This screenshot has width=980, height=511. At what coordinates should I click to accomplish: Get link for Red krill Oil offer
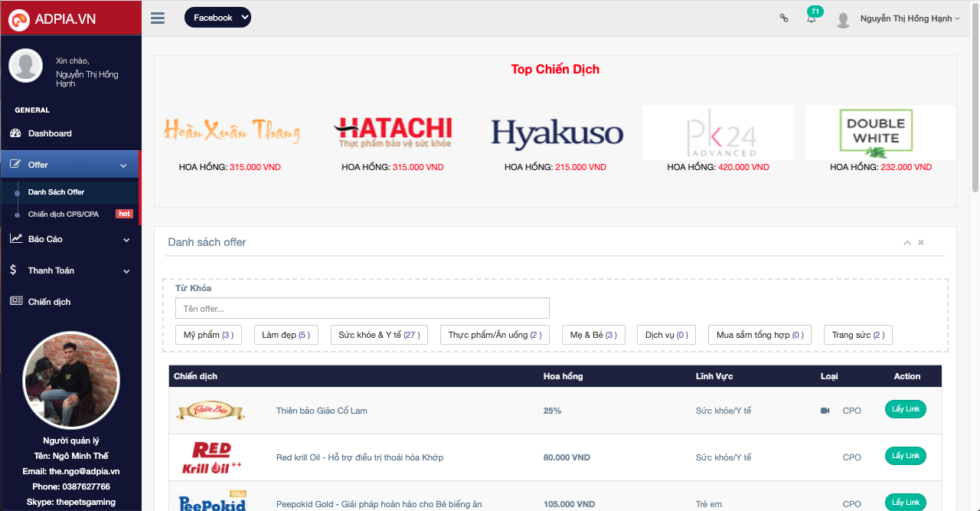(905, 456)
